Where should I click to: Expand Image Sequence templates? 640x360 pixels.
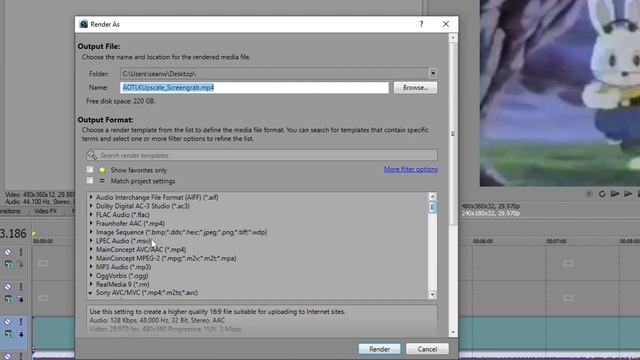[91, 232]
